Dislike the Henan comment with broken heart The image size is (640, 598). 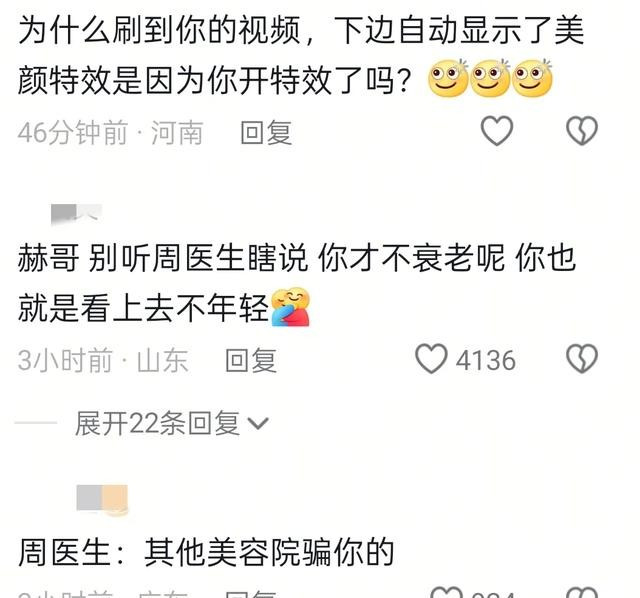tap(582, 131)
